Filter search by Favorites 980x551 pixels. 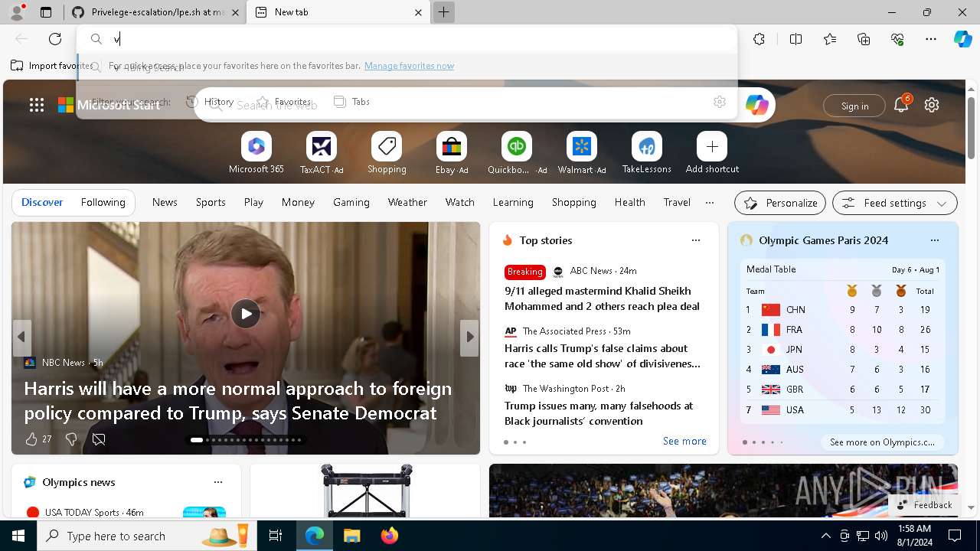point(284,102)
